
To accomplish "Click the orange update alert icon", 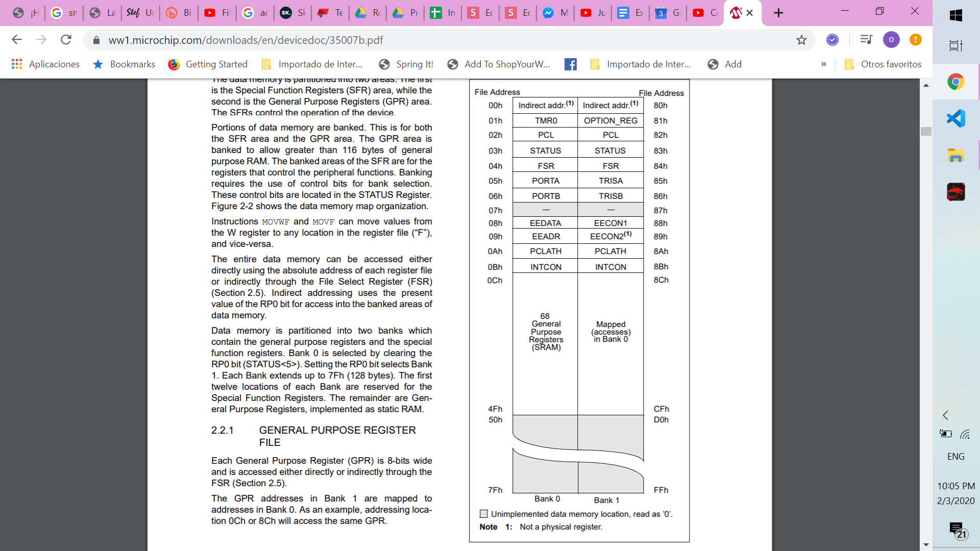I will click(x=916, y=40).
